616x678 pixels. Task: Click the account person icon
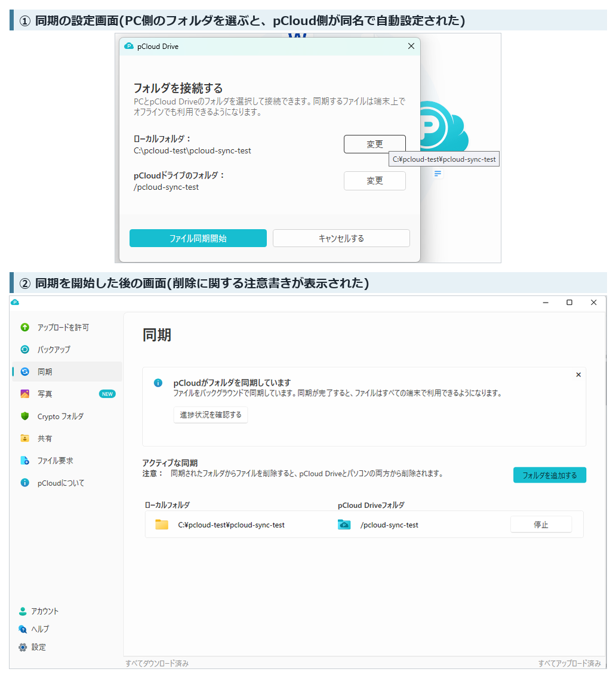23,611
